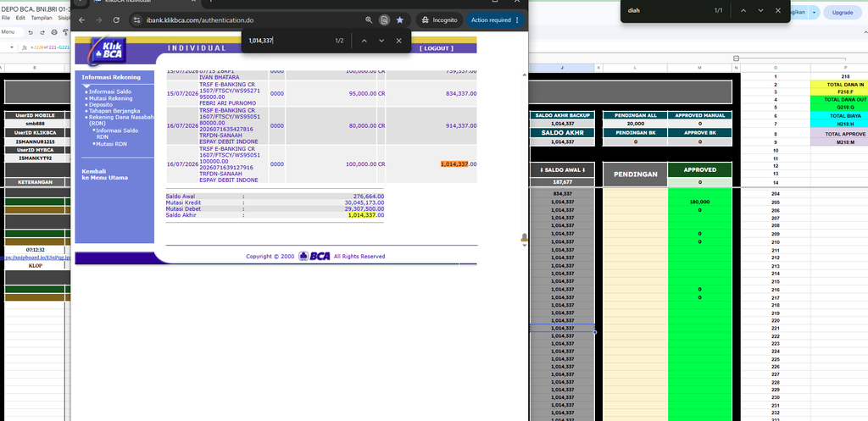Close the 1,014,337 find bar
Viewport: 868px width, 421px height.
tap(398, 41)
